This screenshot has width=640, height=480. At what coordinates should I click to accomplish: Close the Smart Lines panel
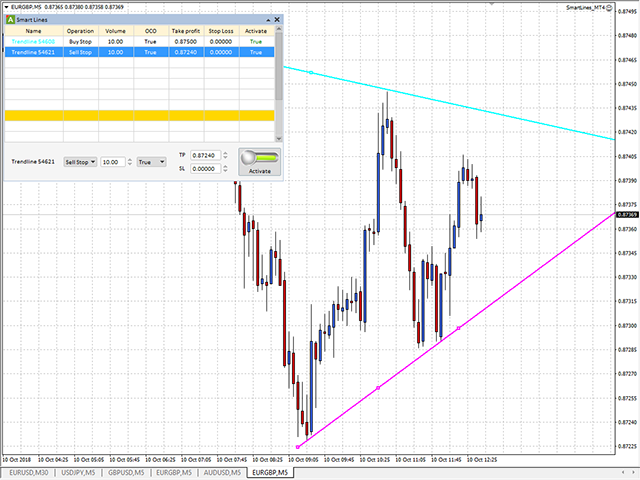click(x=277, y=20)
